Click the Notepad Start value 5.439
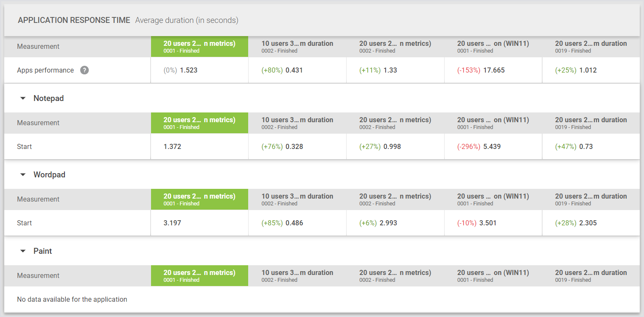Viewport: 644px width, 317px height. point(492,147)
